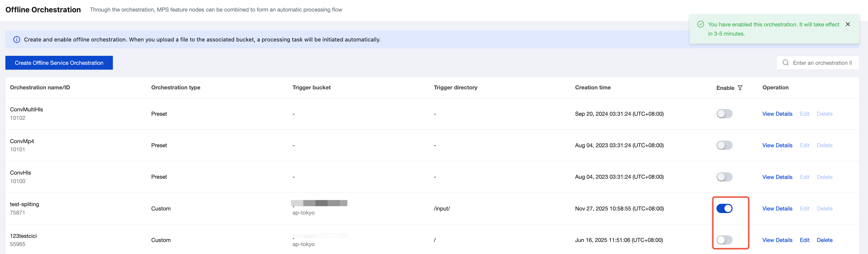Disable the test-spliting orchestration toggle
Screen dimensions: 868x254
tap(724, 208)
